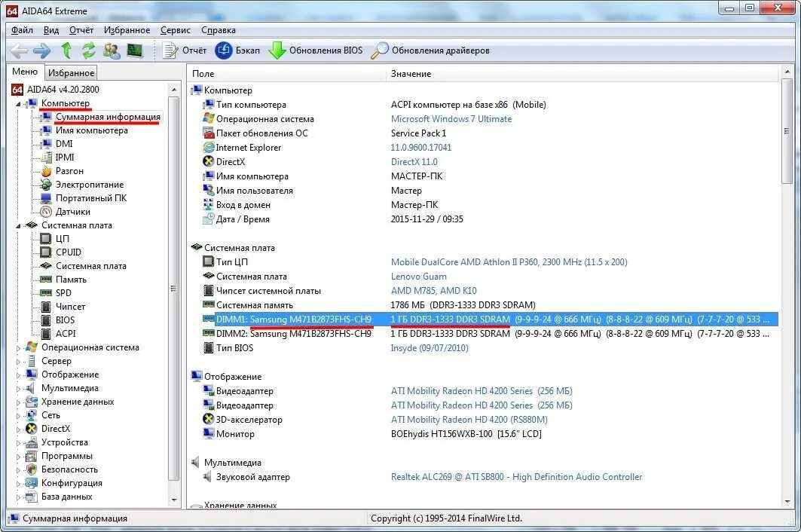The height and width of the screenshot is (532, 801).
Task: Click the Значение column header
Action: click(x=582, y=74)
